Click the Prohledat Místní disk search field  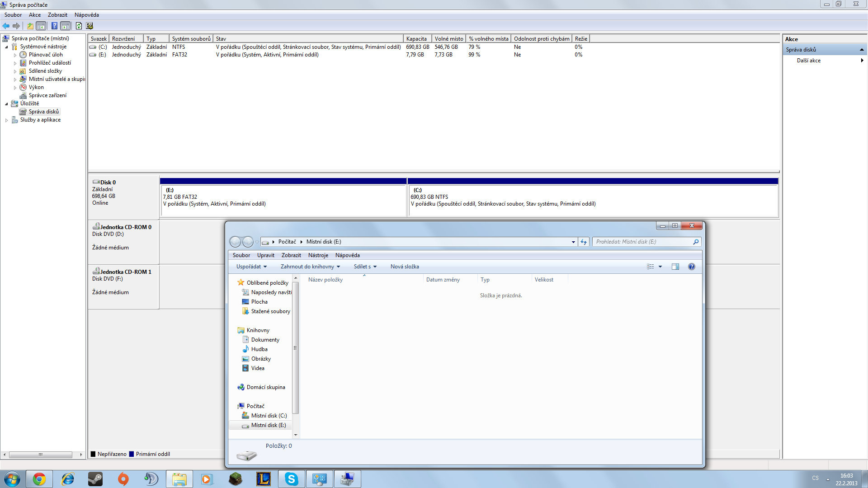(x=642, y=242)
